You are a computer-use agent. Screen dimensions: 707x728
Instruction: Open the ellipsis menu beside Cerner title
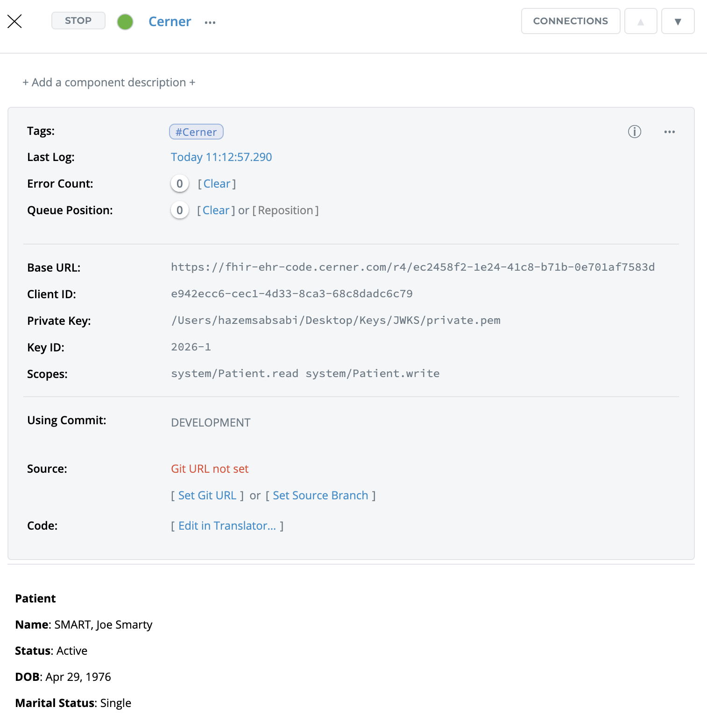pyautogui.click(x=210, y=22)
